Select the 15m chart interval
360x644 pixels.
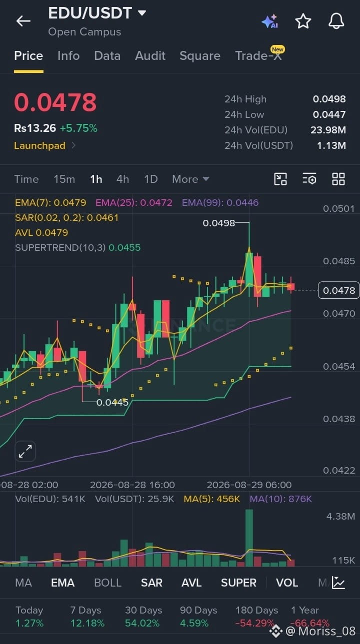[64, 179]
